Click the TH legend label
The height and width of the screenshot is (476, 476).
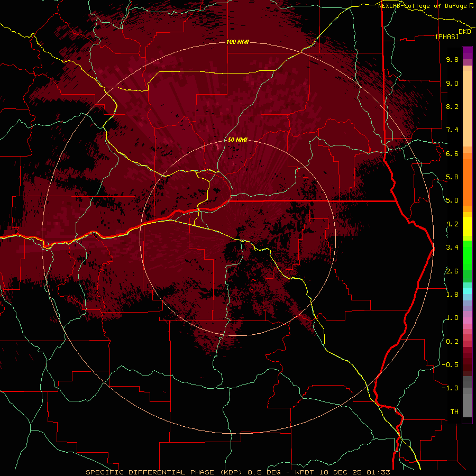pyautogui.click(x=454, y=412)
